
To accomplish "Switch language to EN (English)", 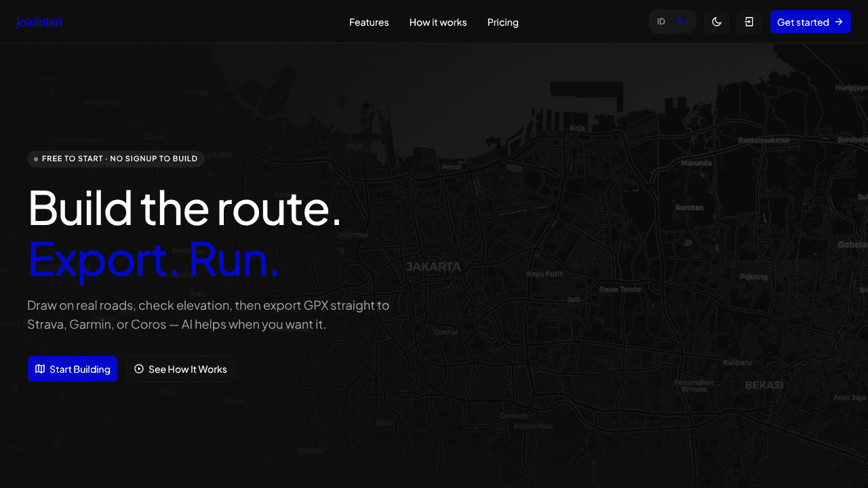I will tap(683, 22).
